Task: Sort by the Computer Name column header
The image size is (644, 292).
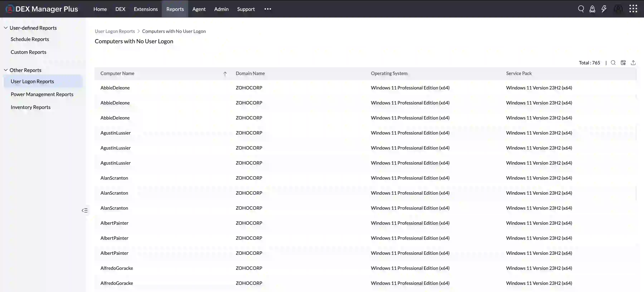Action: (117, 74)
